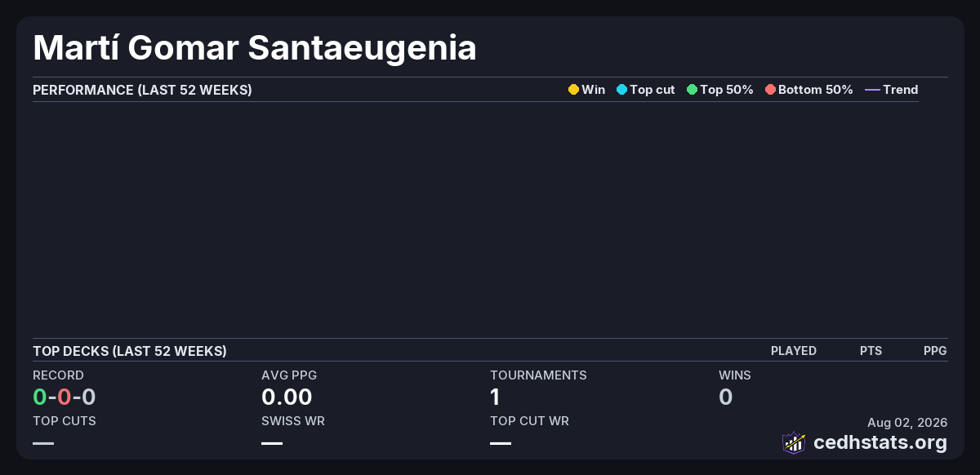This screenshot has width=980, height=475.
Task: Click the 0-0-0 record value
Action: (65, 397)
